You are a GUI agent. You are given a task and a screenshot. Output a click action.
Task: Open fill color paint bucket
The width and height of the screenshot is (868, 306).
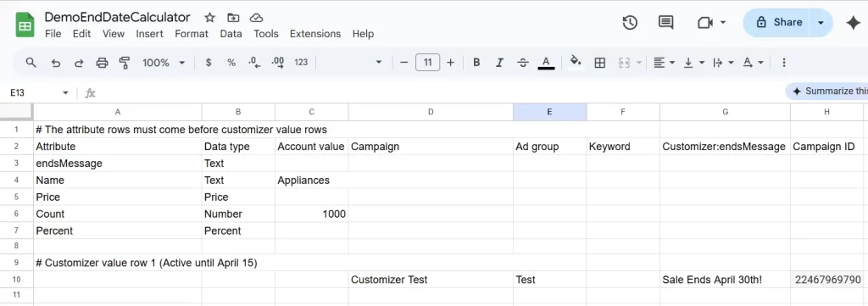(576, 62)
